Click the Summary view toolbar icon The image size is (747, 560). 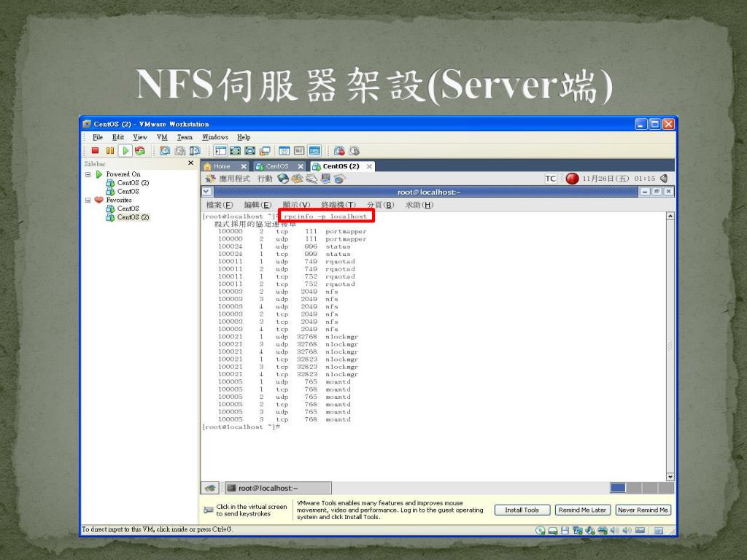(285, 151)
